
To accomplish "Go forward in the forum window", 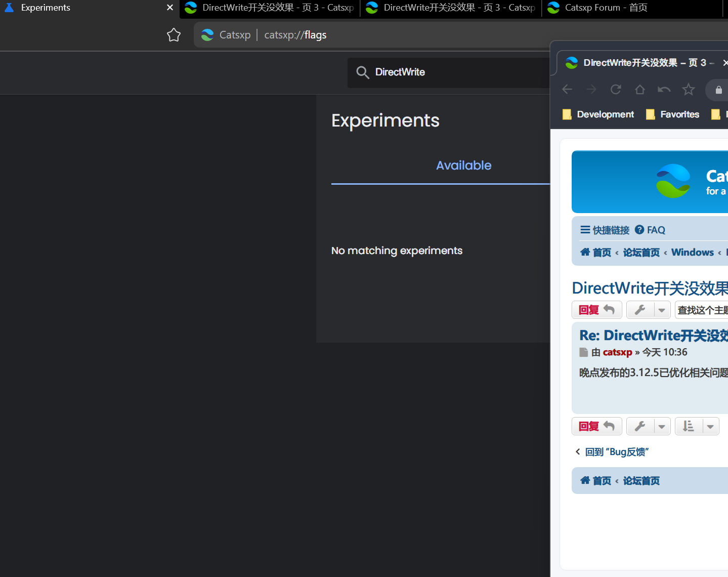I will (x=591, y=90).
